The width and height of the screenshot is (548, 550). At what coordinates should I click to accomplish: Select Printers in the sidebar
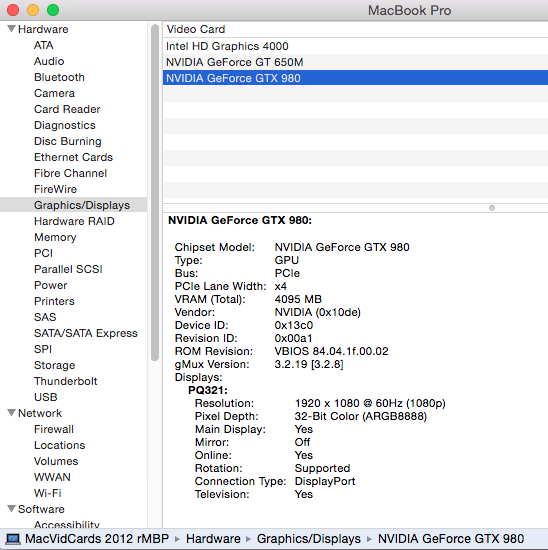(x=54, y=301)
